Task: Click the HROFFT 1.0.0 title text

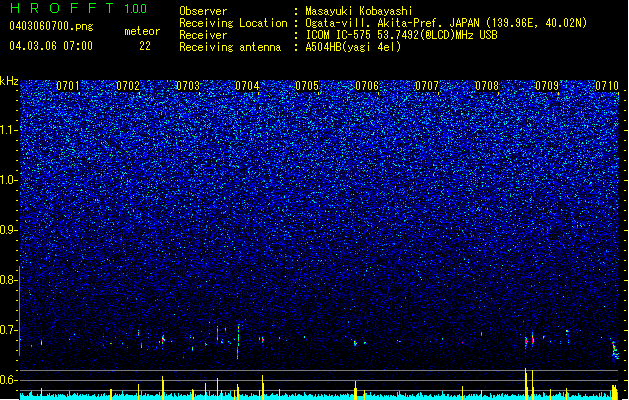Action: coord(78,8)
